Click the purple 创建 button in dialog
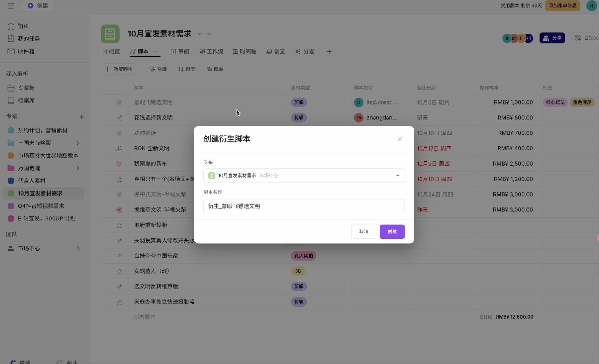 392,232
